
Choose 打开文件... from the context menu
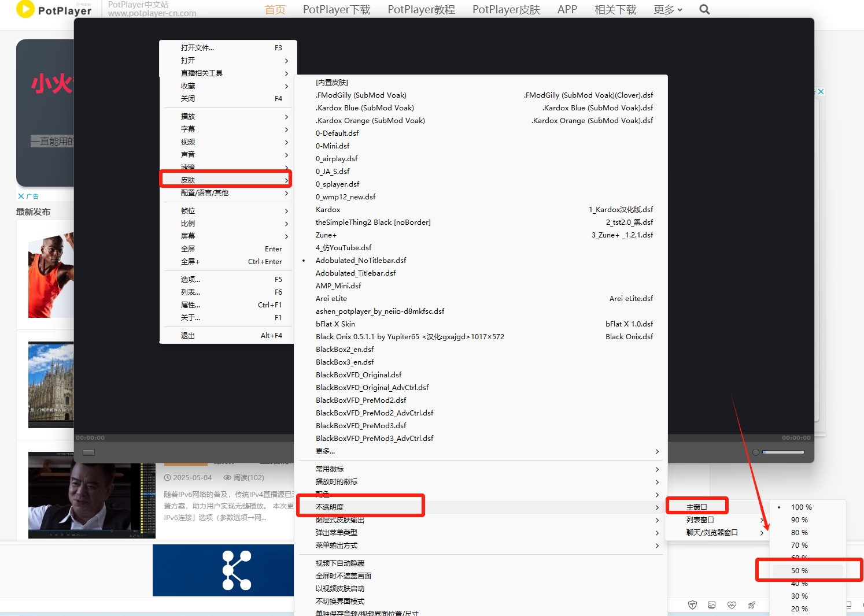(227, 48)
